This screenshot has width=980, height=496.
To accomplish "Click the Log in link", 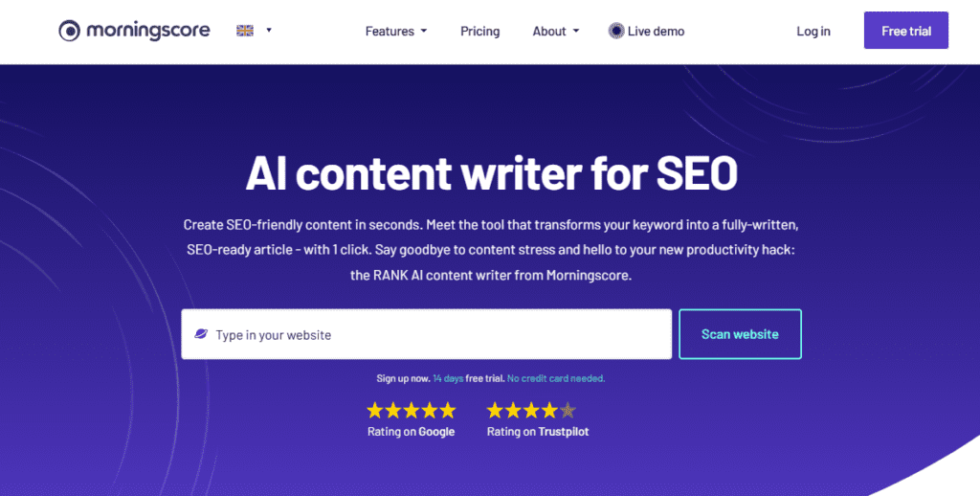I will click(x=813, y=32).
